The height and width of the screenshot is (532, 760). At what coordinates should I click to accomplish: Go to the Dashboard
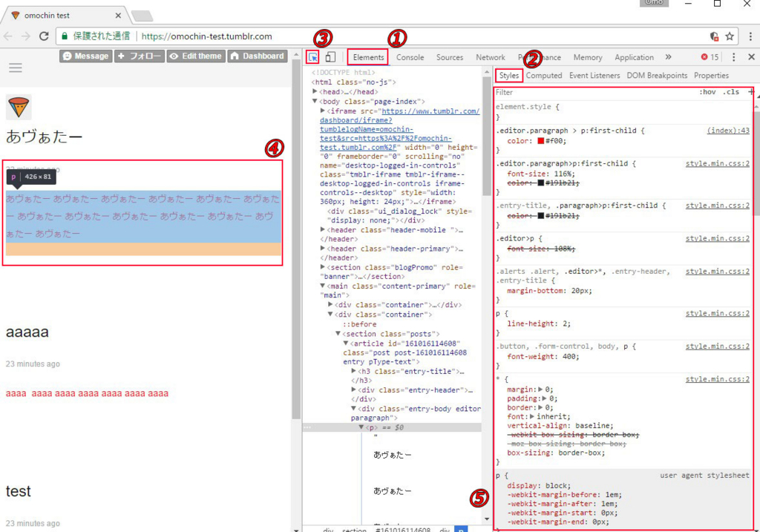coord(258,56)
